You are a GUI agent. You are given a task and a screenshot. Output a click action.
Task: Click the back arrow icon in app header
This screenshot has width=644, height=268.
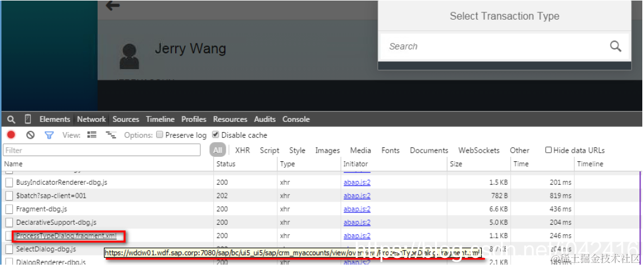112,6
